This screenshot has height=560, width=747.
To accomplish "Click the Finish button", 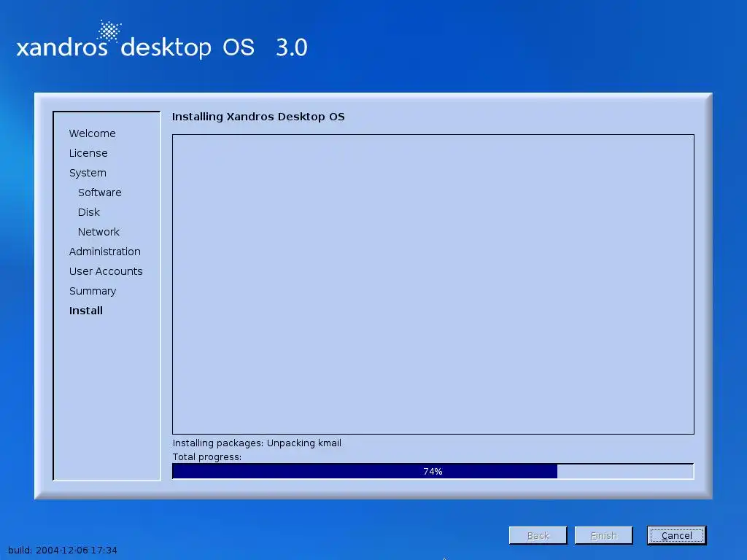I will [x=603, y=535].
